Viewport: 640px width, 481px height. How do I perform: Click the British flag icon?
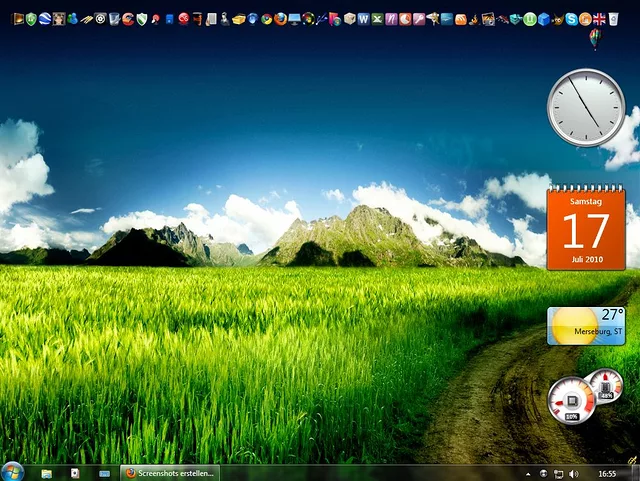point(599,19)
